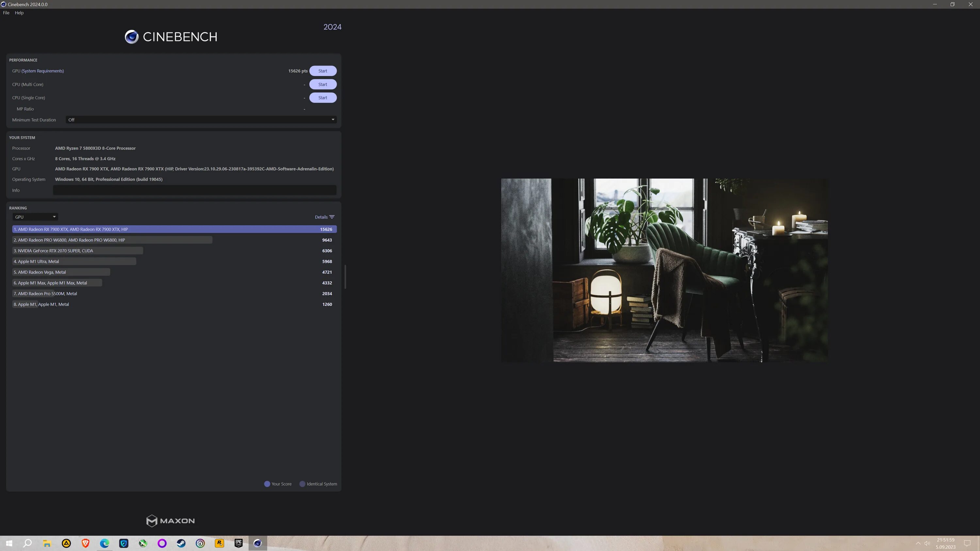Launch the Brave browser taskbar icon
The height and width of the screenshot is (551, 980).
[86, 543]
